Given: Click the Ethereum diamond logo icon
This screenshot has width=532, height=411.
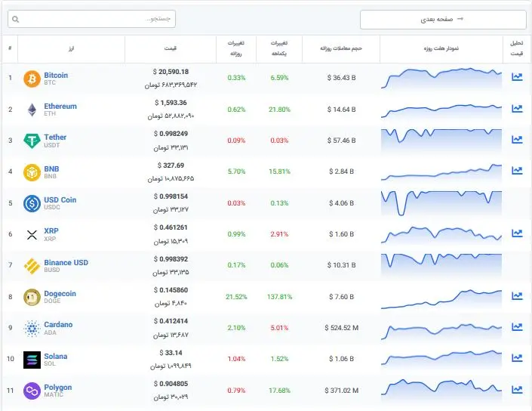Looking at the screenshot, I should [32, 110].
